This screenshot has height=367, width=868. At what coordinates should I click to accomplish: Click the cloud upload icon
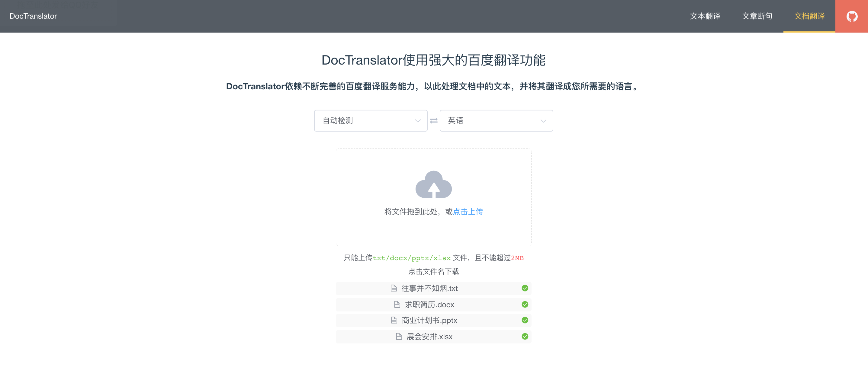point(433,184)
